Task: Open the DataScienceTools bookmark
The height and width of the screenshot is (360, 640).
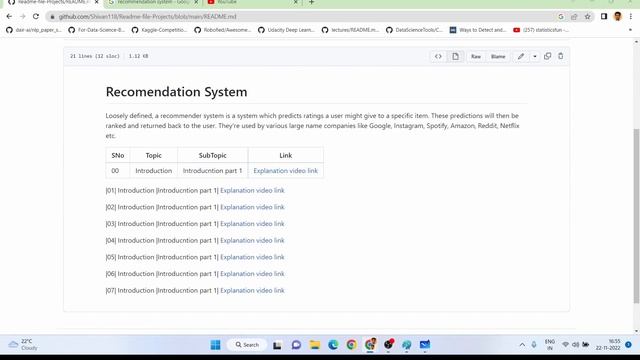Action: [414, 30]
